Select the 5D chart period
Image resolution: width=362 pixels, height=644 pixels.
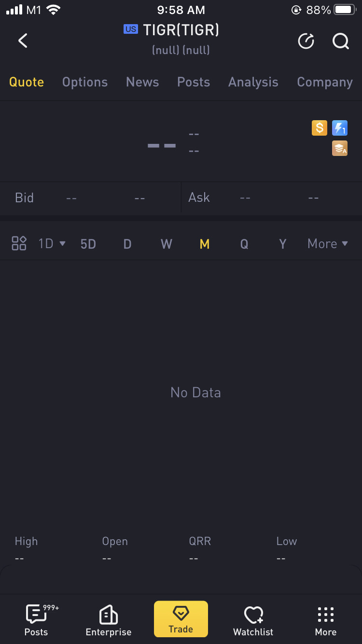(88, 244)
